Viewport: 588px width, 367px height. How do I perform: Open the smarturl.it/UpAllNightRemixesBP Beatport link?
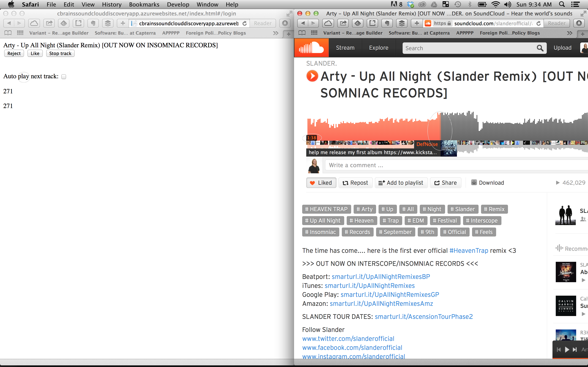[381, 277]
